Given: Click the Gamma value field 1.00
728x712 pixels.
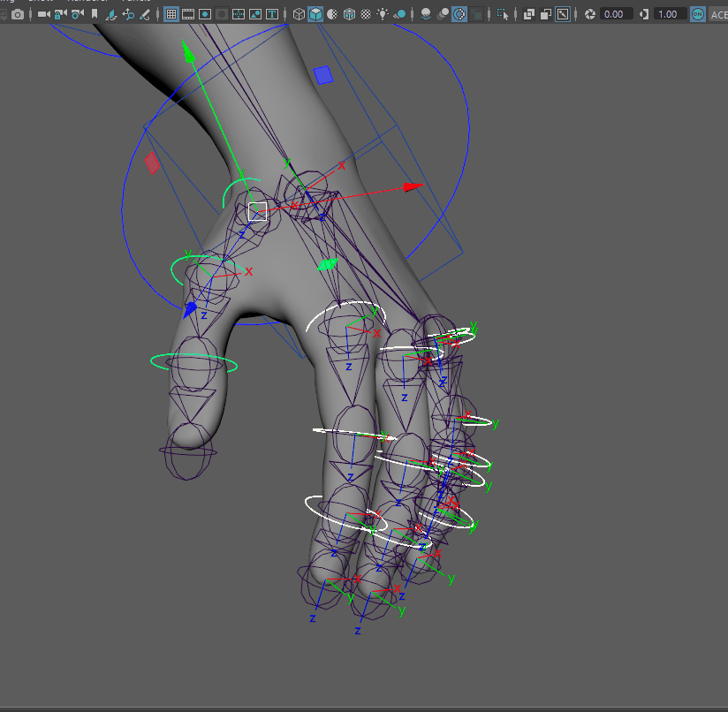Looking at the screenshot, I should [670, 14].
